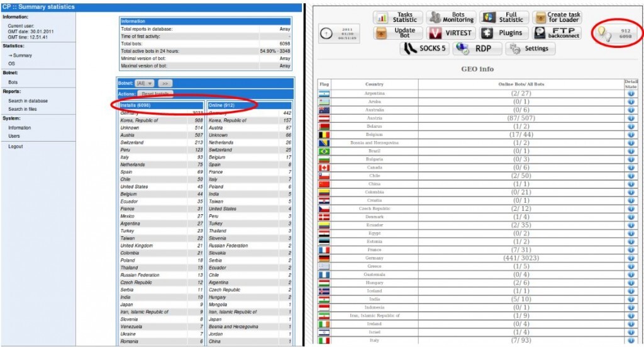The image size is (644, 347).
Task: Click the Reset Installs button
Action: (x=155, y=94)
